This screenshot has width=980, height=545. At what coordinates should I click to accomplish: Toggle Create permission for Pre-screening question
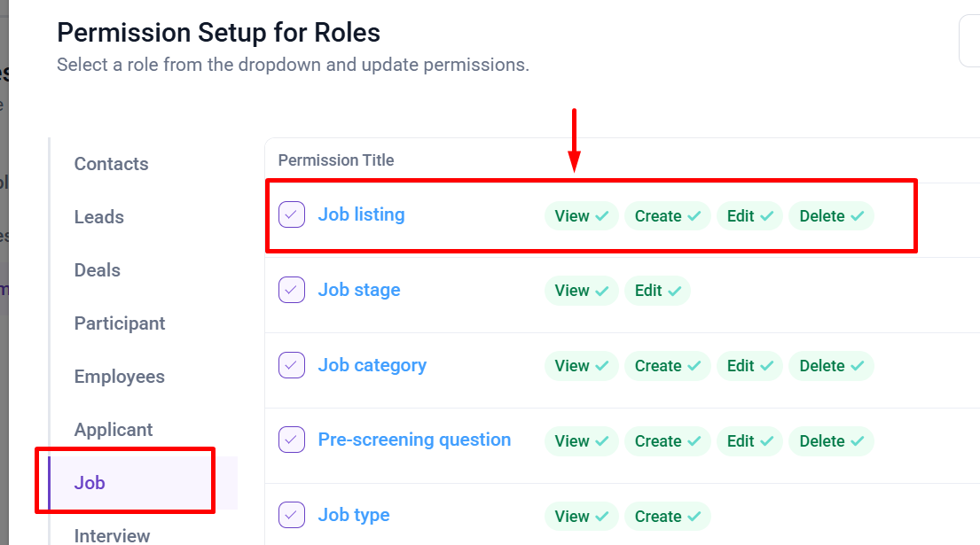668,441
